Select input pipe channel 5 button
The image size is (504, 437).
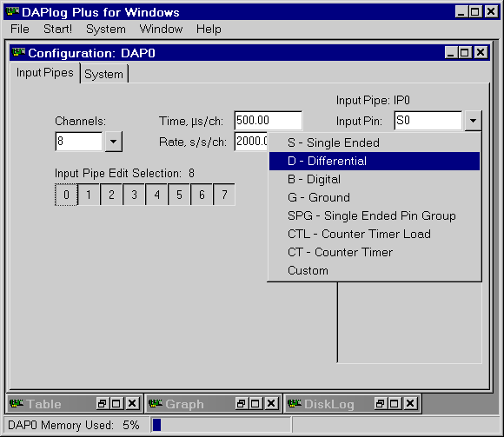[x=179, y=195]
